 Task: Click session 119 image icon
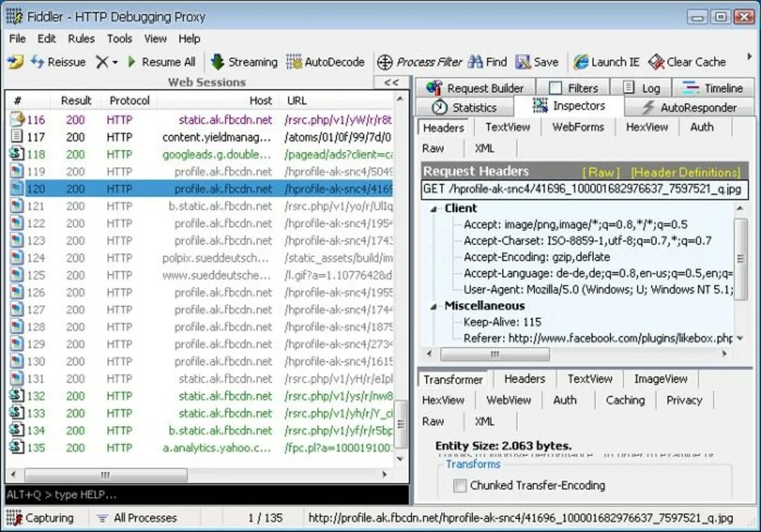click(x=17, y=172)
